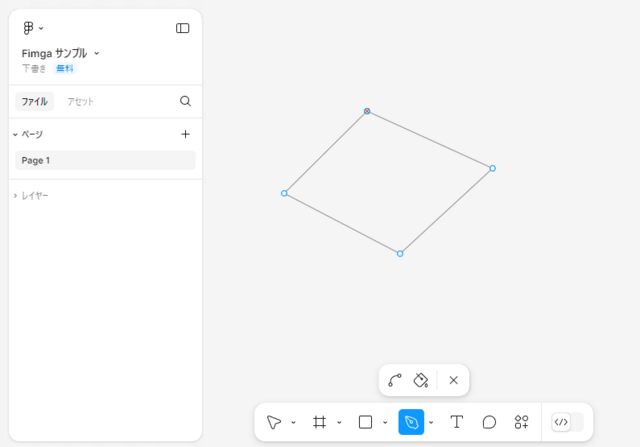Activate the Bend curve tool
Image resolution: width=640 pixels, height=447 pixels.
(395, 380)
